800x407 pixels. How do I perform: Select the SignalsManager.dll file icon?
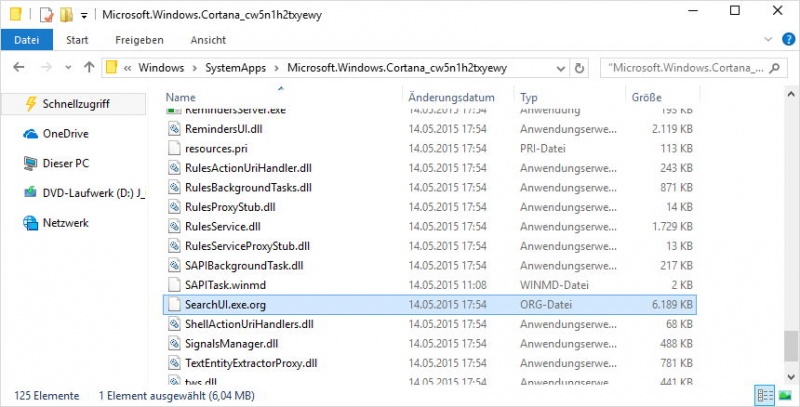tap(175, 343)
